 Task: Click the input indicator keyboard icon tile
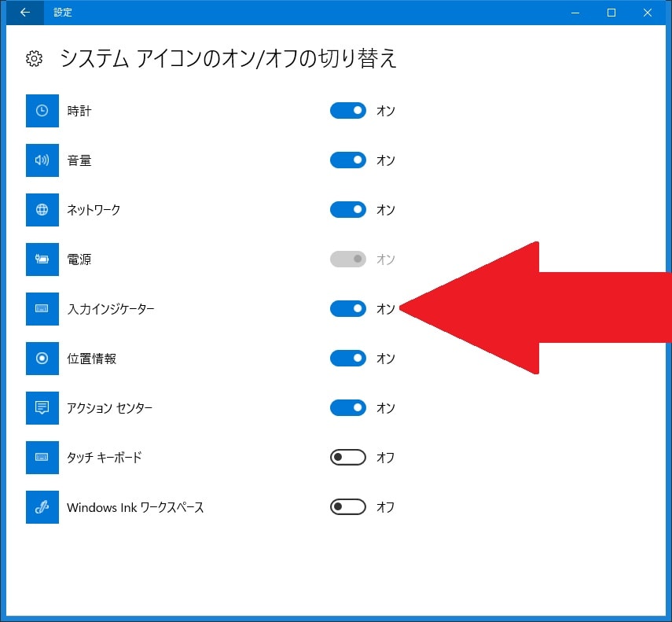[42, 309]
